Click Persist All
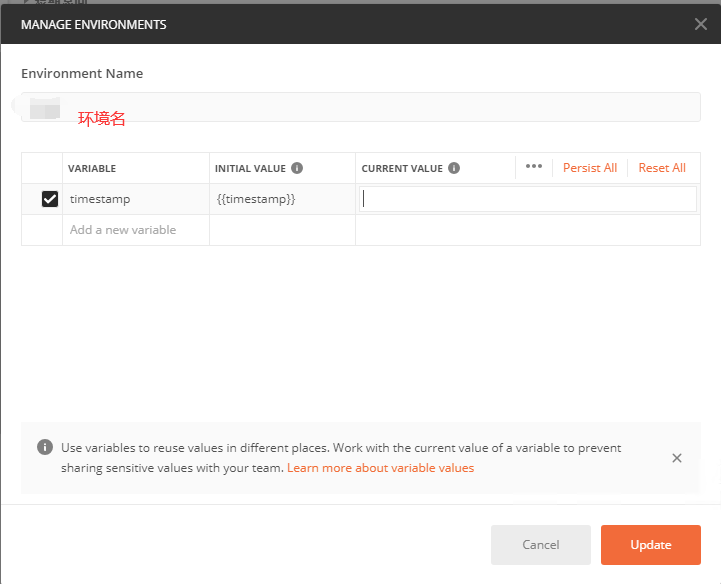Viewport: 721px width, 584px height. point(590,168)
